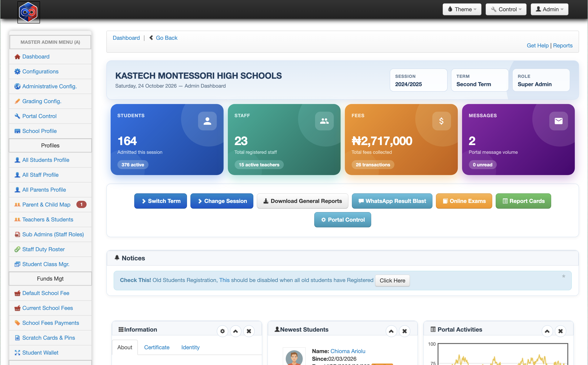The image size is (588, 365).
Task: Collapse the Portal Activities panel
Action: tap(547, 331)
